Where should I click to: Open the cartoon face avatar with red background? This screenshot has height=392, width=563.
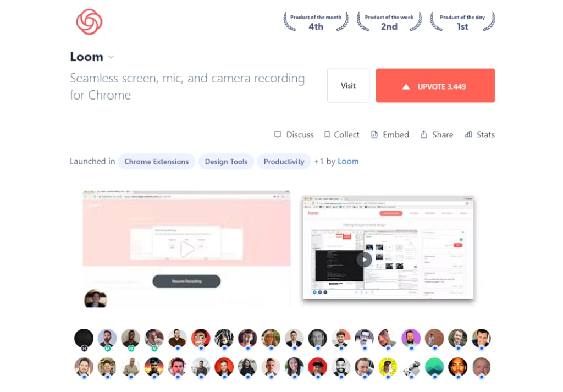tap(201, 339)
